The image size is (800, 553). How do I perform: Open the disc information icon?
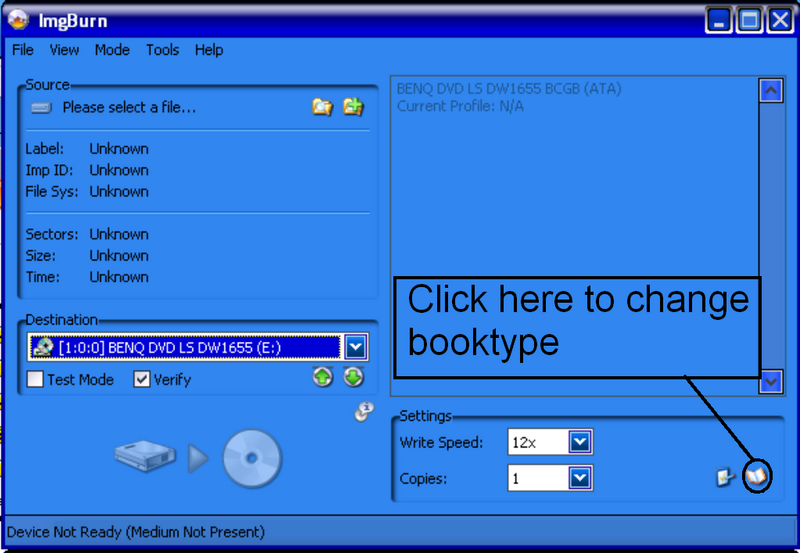click(x=364, y=411)
